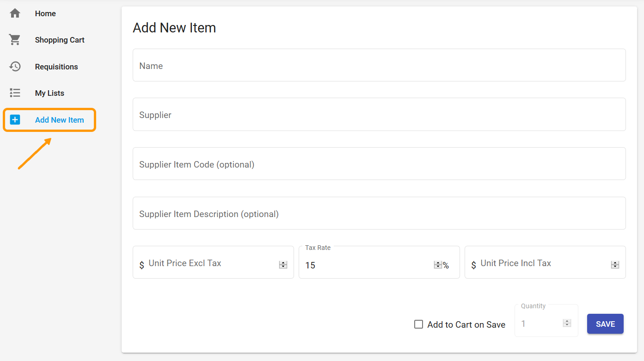The width and height of the screenshot is (644, 361).
Task: Click the Requisitions history clock icon
Action: [x=14, y=66]
